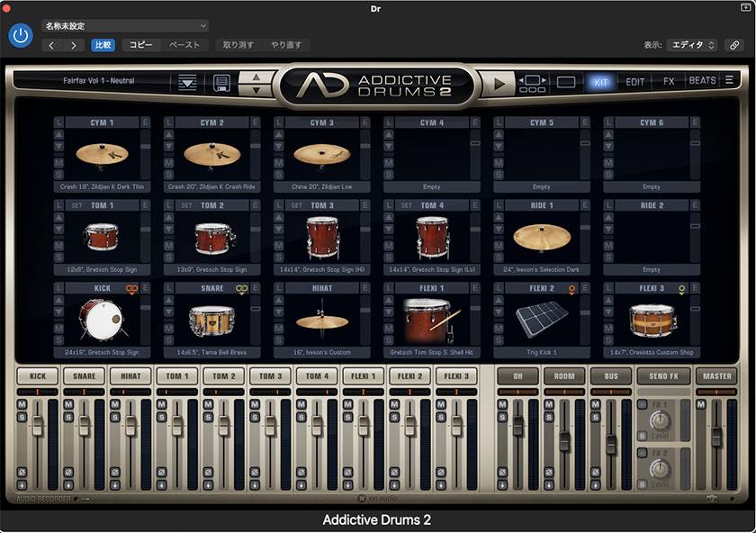Open the China 20" Zildjian Low name

(321, 186)
